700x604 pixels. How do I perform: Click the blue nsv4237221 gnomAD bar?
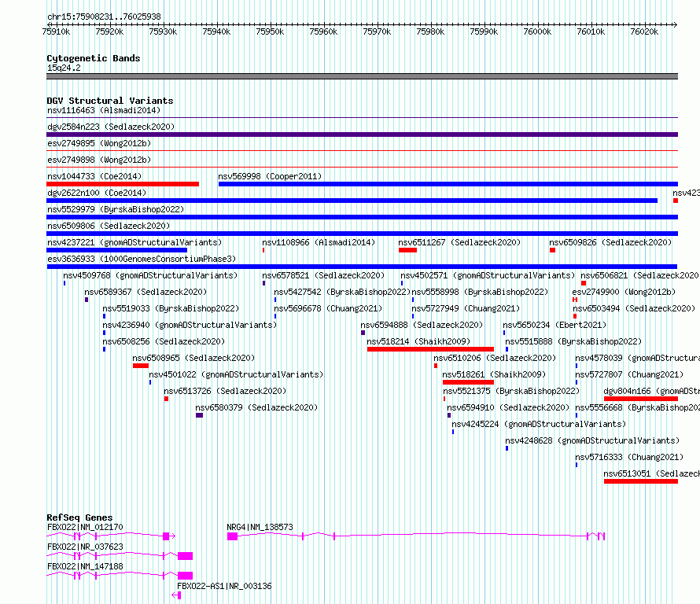tap(116, 250)
